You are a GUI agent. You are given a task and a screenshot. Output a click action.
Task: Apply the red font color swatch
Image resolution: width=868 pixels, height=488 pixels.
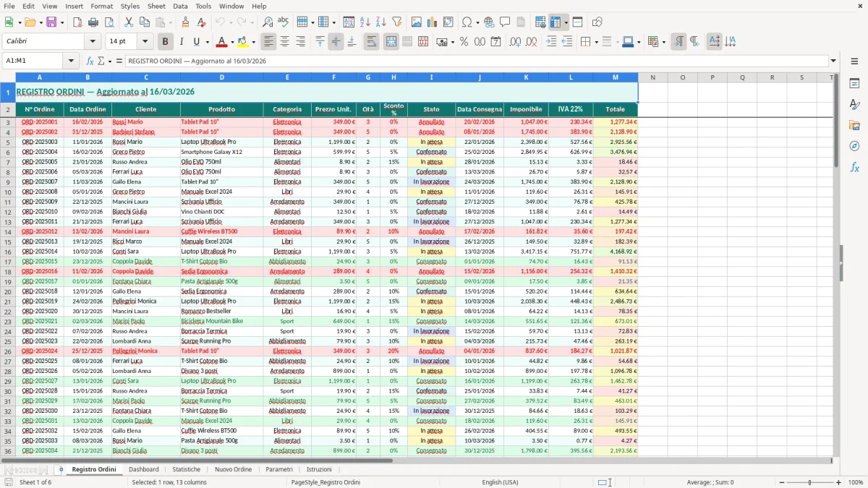click(222, 42)
